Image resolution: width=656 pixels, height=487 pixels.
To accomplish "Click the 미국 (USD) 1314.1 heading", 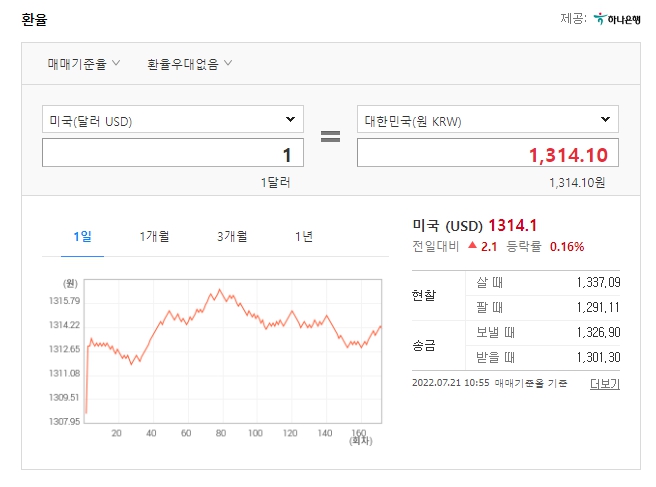I will (x=474, y=226).
